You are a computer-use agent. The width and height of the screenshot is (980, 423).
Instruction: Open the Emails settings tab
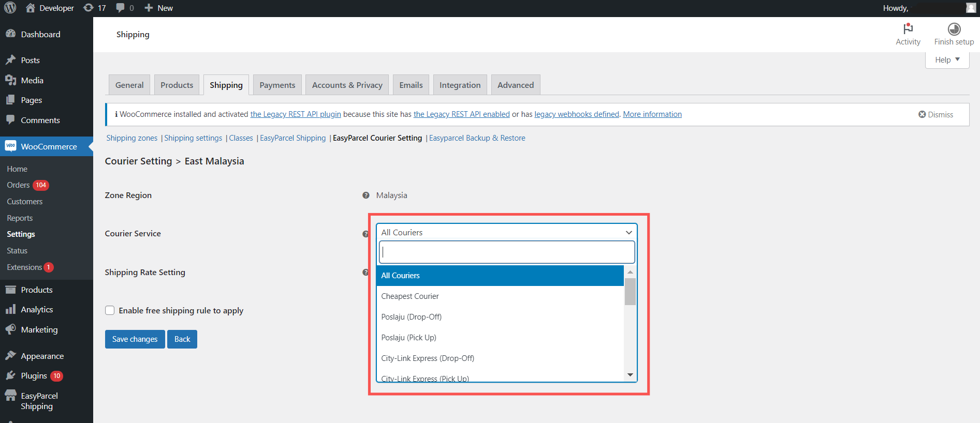pos(411,85)
